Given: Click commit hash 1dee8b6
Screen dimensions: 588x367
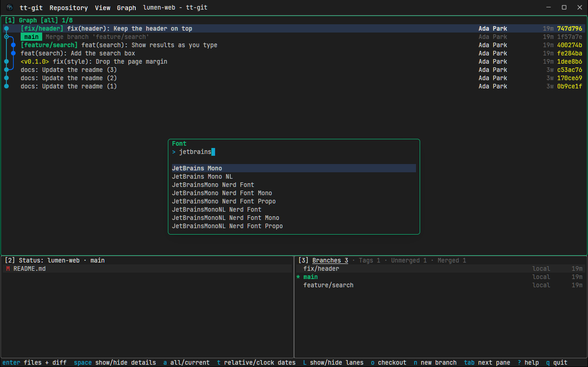Looking at the screenshot, I should click(x=570, y=62).
